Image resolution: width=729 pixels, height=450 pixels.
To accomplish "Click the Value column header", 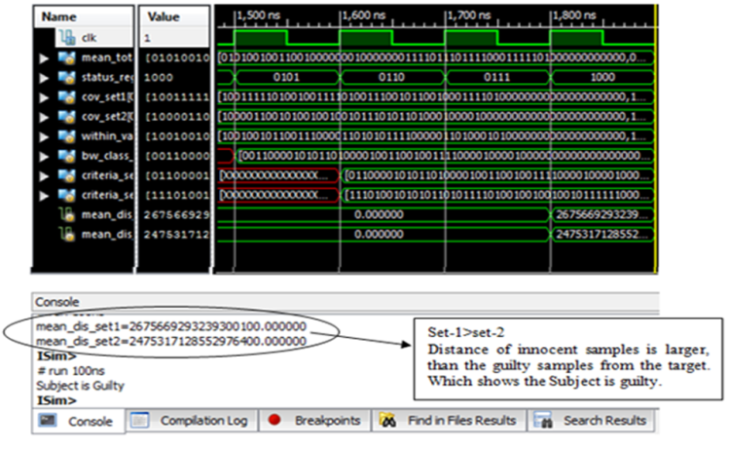I will [163, 16].
